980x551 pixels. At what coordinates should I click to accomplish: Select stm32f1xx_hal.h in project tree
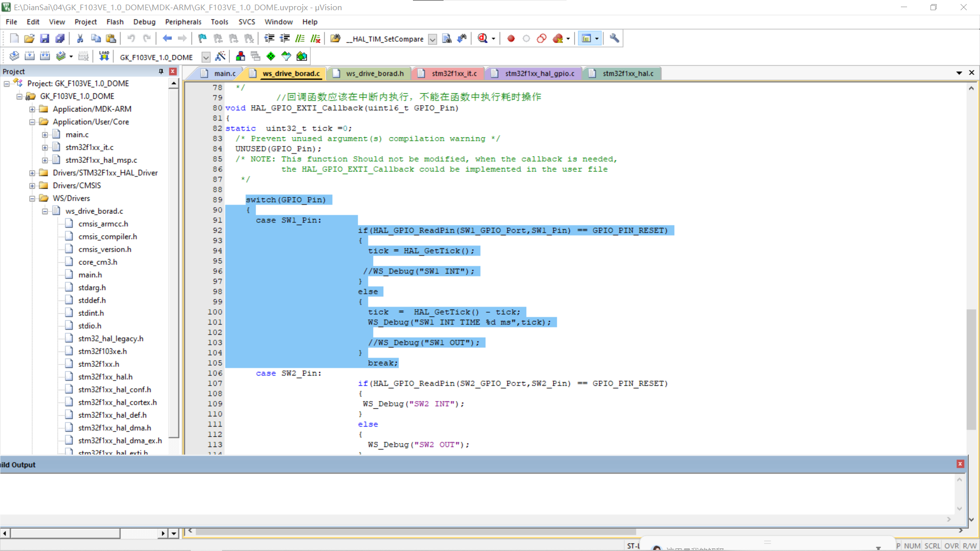click(x=105, y=377)
